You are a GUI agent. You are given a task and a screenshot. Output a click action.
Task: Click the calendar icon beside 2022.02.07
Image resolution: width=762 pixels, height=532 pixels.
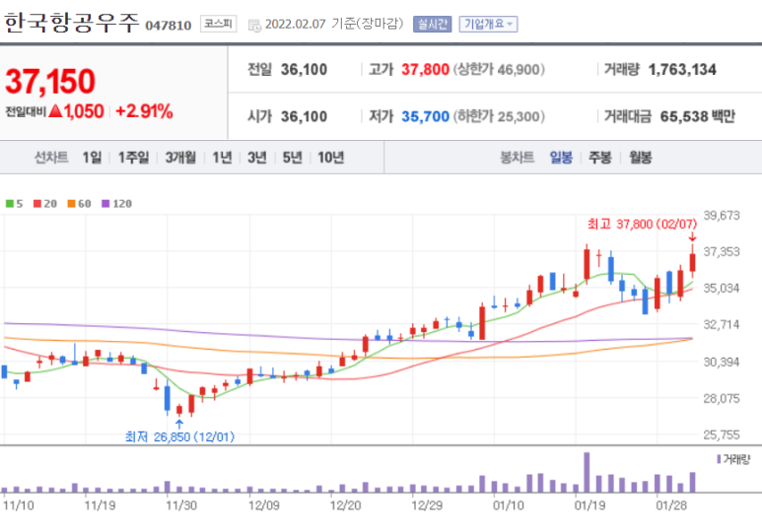pos(254,25)
